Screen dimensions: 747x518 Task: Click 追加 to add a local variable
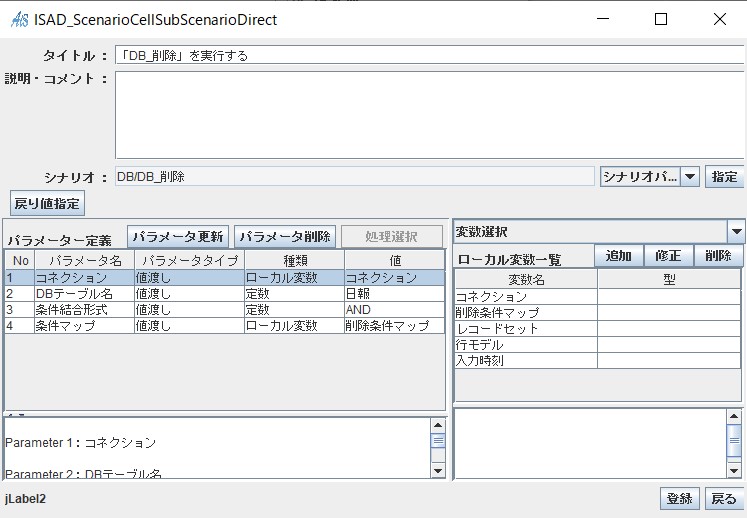pyautogui.click(x=617, y=256)
